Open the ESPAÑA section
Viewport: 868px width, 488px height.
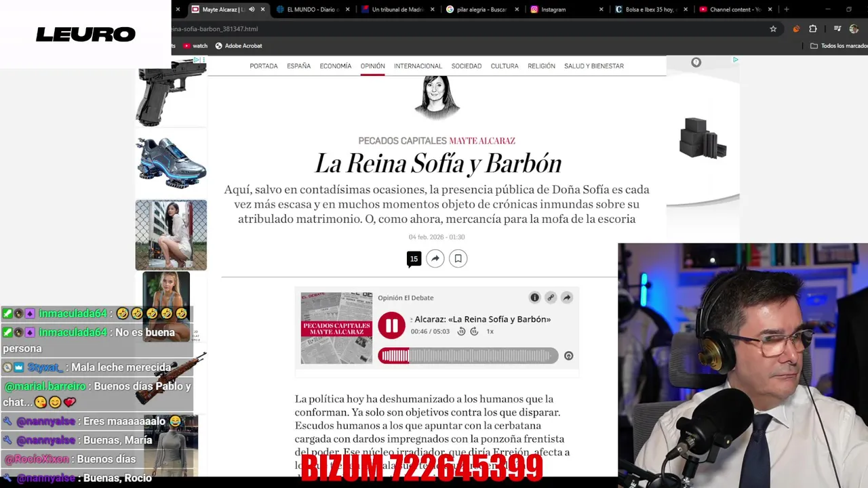[x=298, y=66]
